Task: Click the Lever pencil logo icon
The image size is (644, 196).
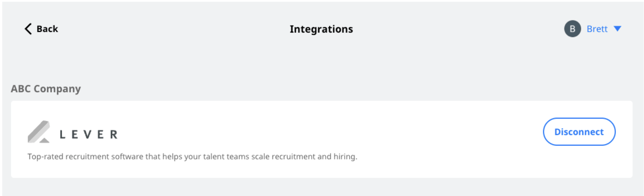Action: pyautogui.click(x=39, y=132)
